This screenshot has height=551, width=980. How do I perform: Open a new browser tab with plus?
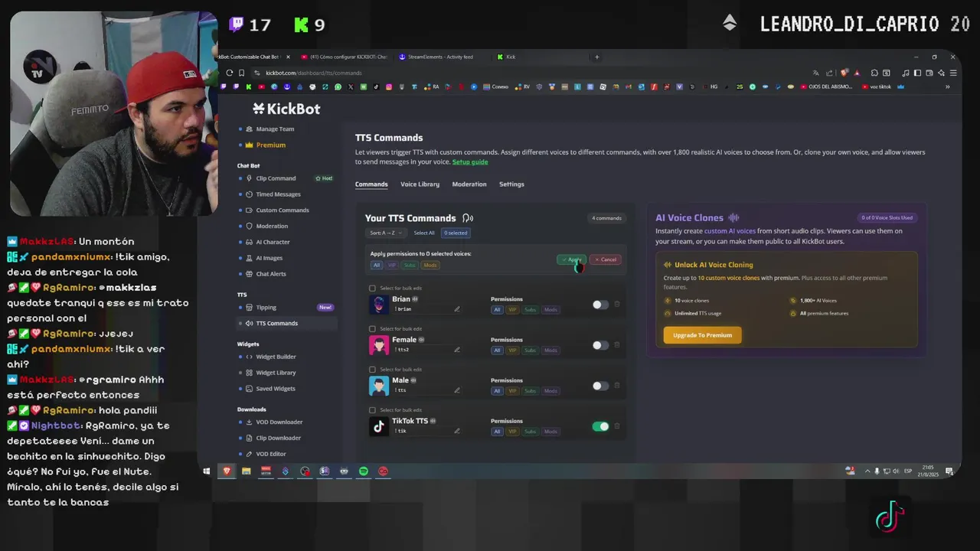[x=597, y=57]
